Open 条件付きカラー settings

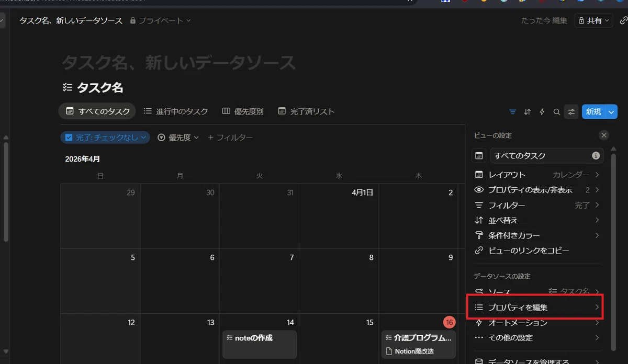537,235
